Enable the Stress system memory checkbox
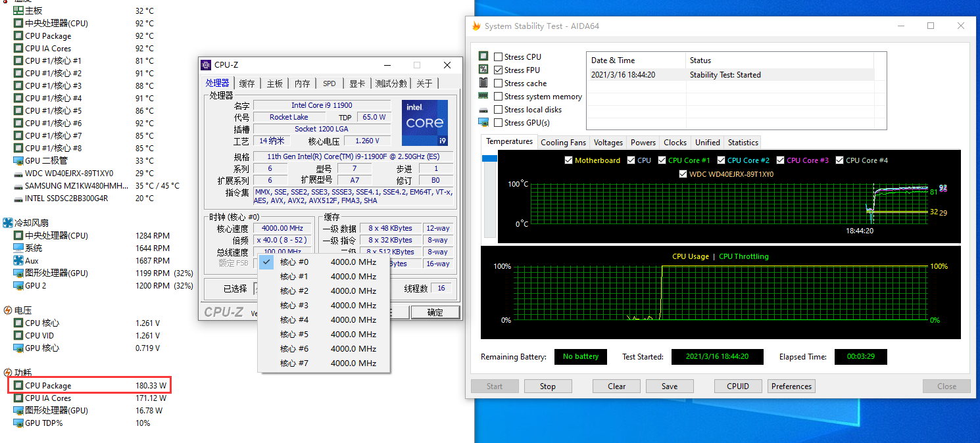980x443 pixels. pyautogui.click(x=499, y=97)
